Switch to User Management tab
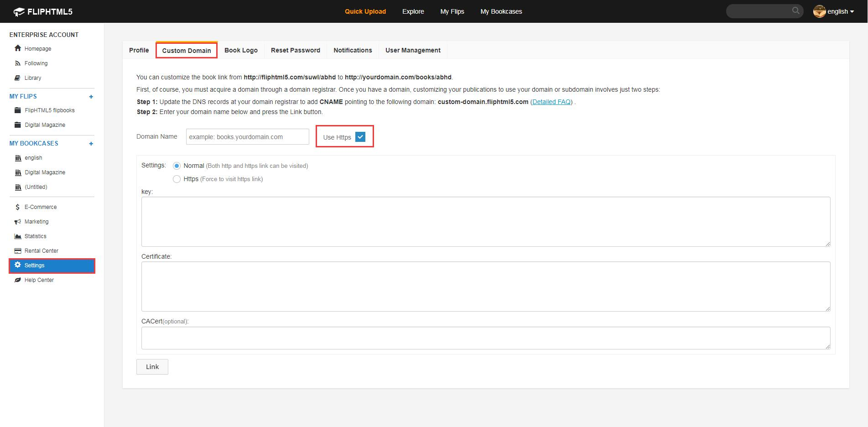Screen dimensions: 868x427 click(x=413, y=50)
